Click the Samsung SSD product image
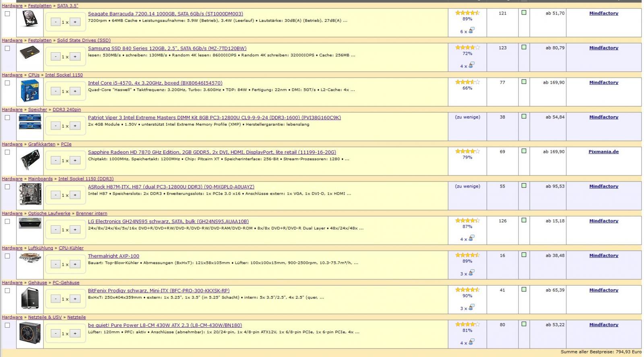 (x=30, y=53)
